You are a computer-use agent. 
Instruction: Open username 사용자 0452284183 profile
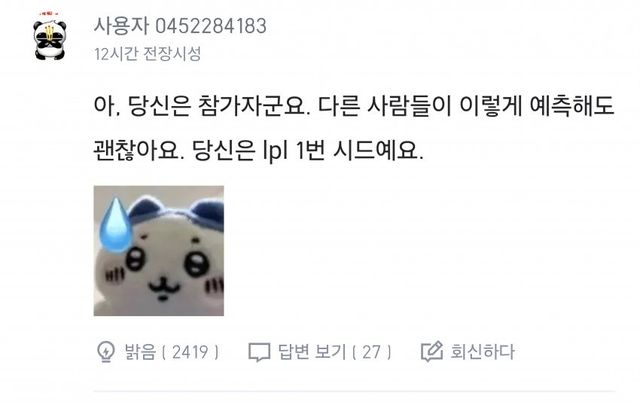180,26
